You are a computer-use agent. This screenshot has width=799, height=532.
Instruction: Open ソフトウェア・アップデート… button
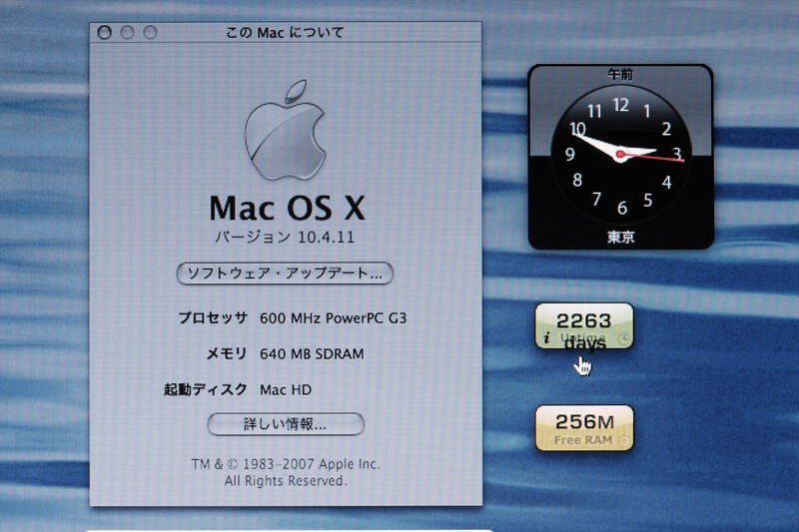pos(285,273)
